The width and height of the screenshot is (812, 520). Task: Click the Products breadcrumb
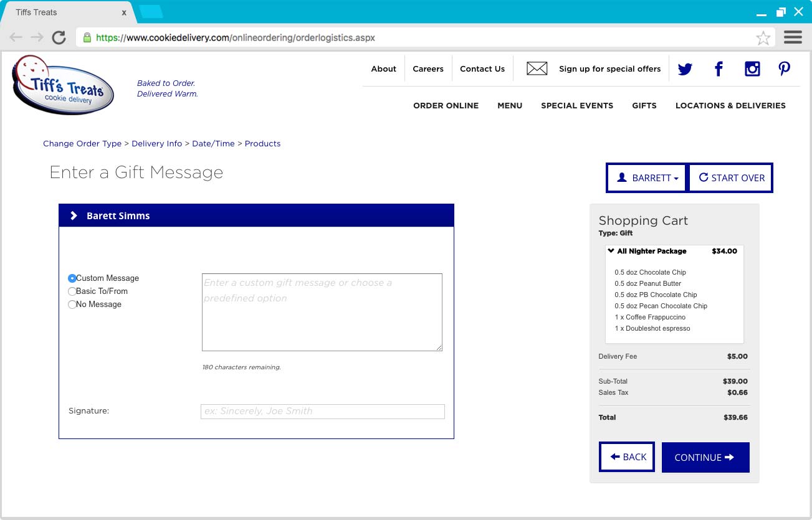click(262, 144)
